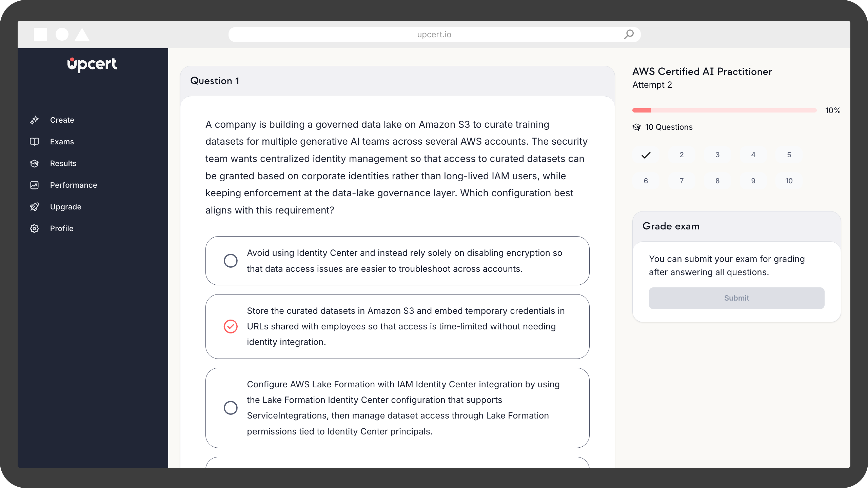The width and height of the screenshot is (868, 488).
Task: Select the answered question 1 checkmark
Action: pos(646,155)
